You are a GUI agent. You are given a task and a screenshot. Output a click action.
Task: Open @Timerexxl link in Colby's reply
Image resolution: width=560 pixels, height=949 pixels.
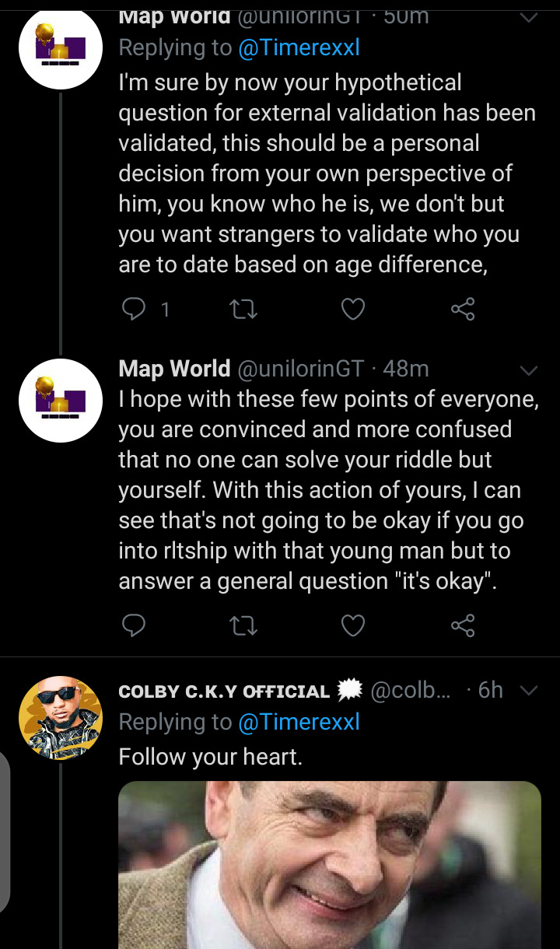point(299,723)
